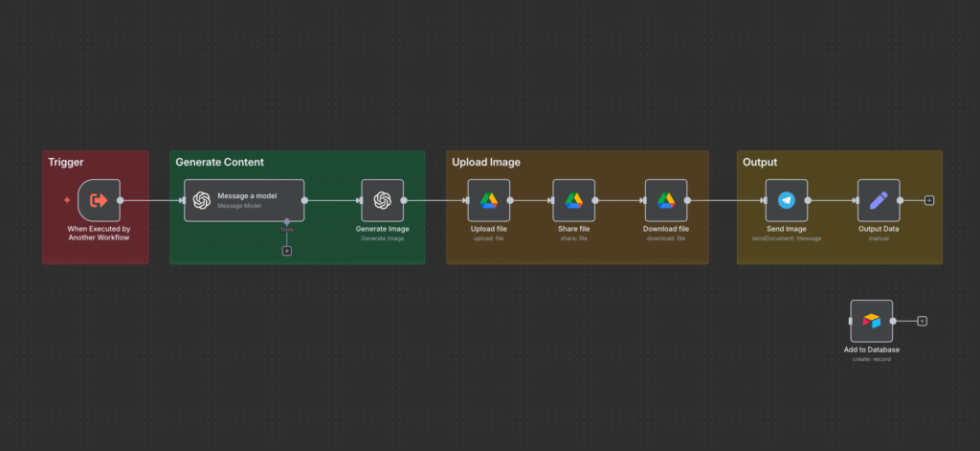This screenshot has width=980, height=451.
Task: Open the Generate Image OpenAI node
Action: pos(382,200)
